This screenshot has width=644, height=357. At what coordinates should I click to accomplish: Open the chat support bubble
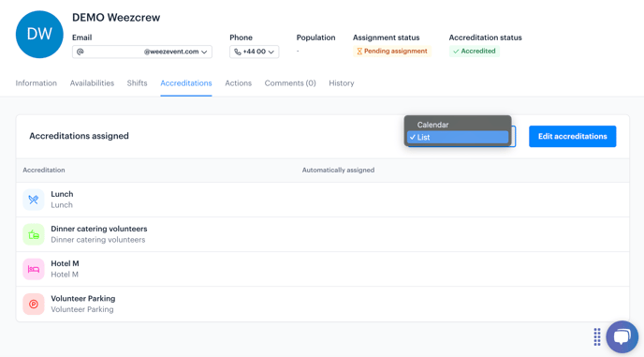point(622,336)
